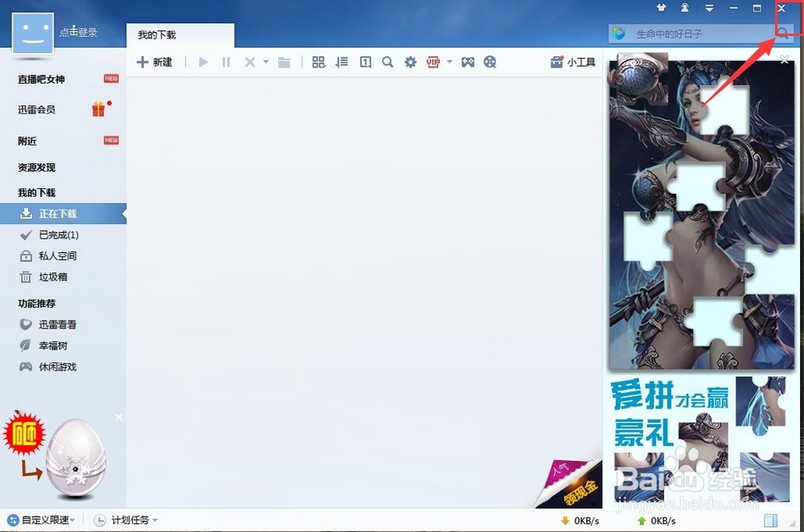Click the upload speed 0KB/s indicator
Screen dimensions: 804x532
656,521
